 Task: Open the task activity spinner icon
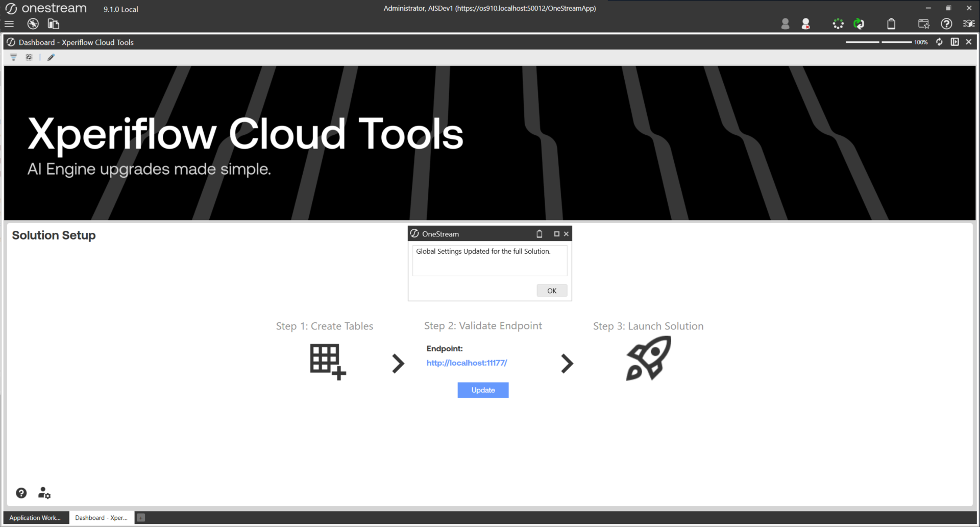click(x=838, y=24)
